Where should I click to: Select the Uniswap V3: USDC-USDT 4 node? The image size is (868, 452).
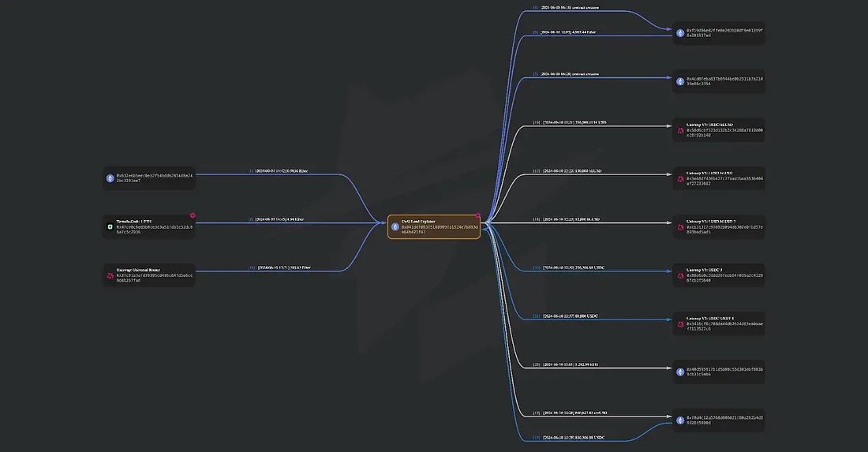(719, 323)
